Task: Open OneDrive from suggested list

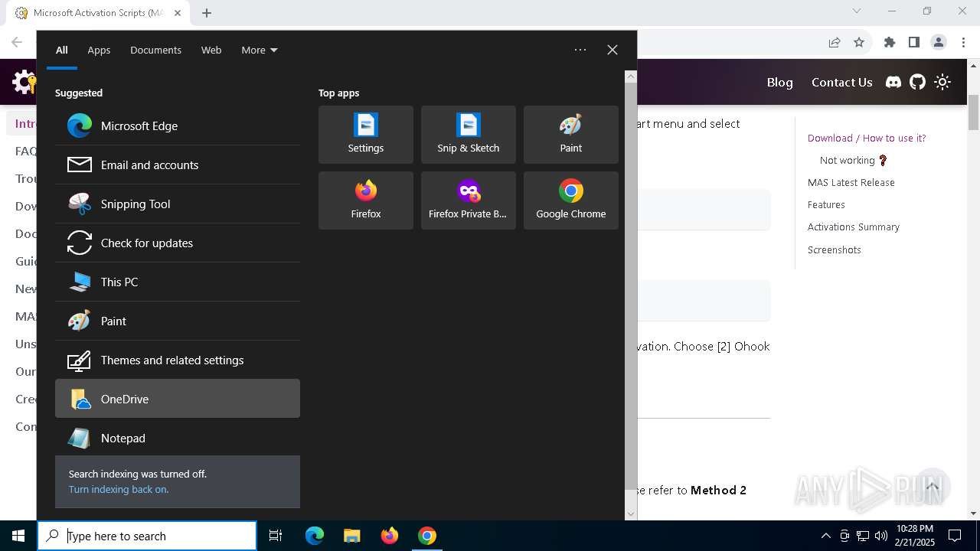Action: pos(178,399)
